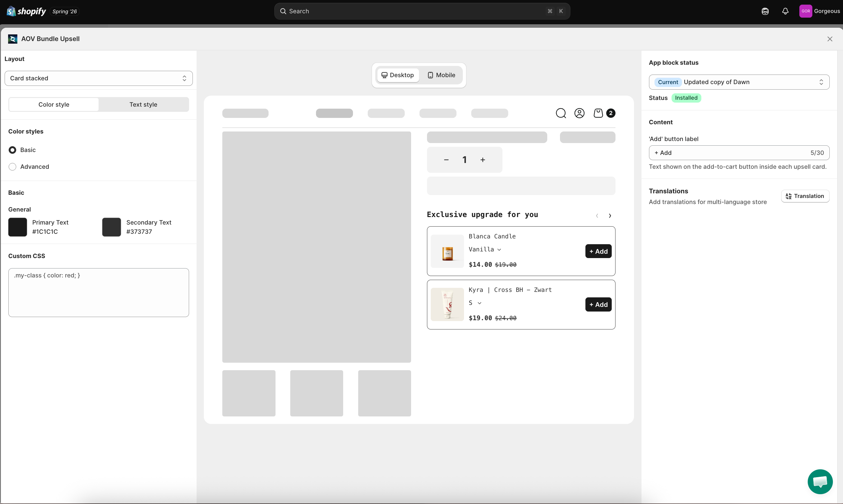843x504 pixels.
Task: Click the $14.00 price text
Action: pyautogui.click(x=480, y=264)
